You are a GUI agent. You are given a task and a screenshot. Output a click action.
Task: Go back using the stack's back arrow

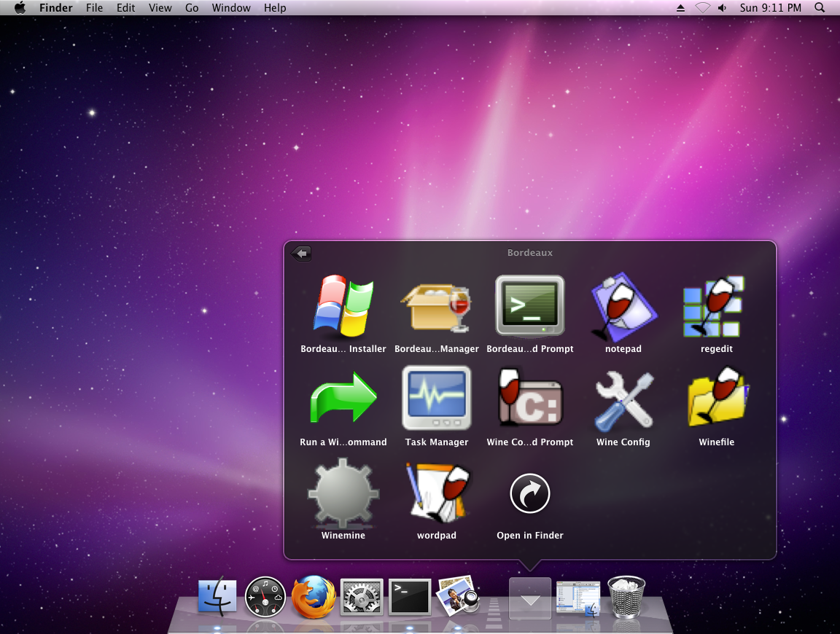(301, 254)
